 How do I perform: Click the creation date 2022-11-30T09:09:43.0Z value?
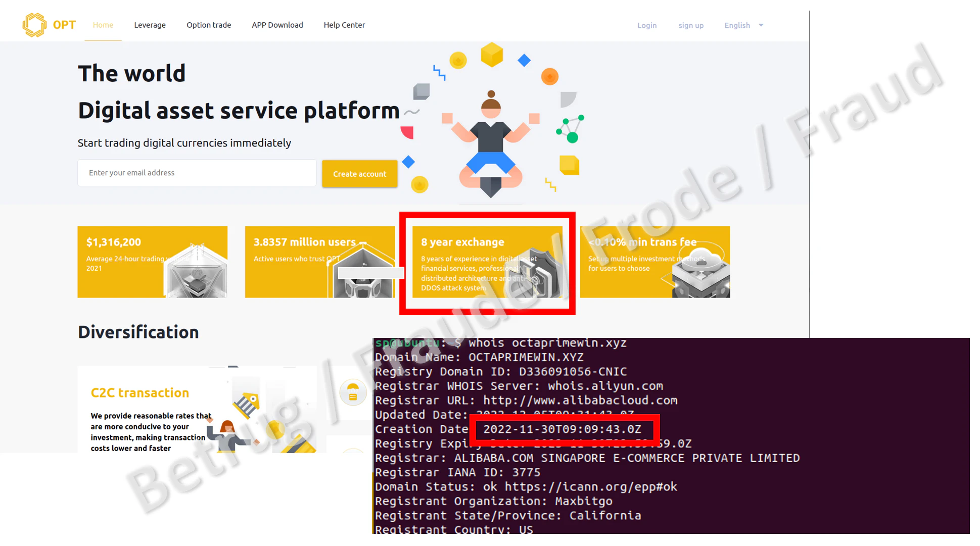(x=562, y=429)
